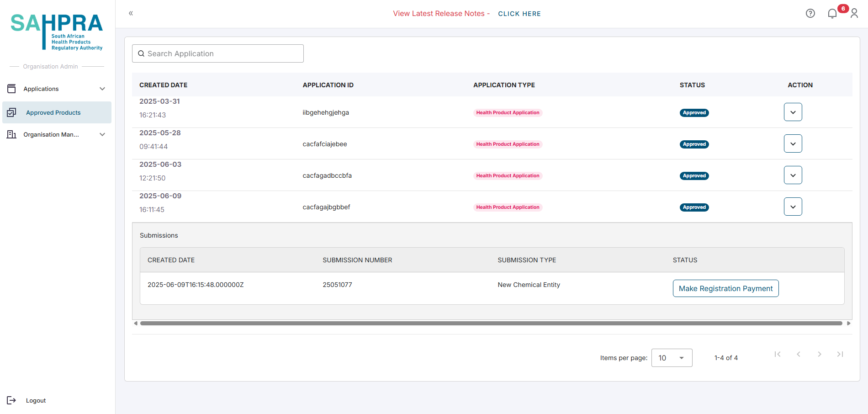The width and height of the screenshot is (868, 414).
Task: Expand action dropdown for application iibgehehgjehga
Action: pyautogui.click(x=793, y=112)
